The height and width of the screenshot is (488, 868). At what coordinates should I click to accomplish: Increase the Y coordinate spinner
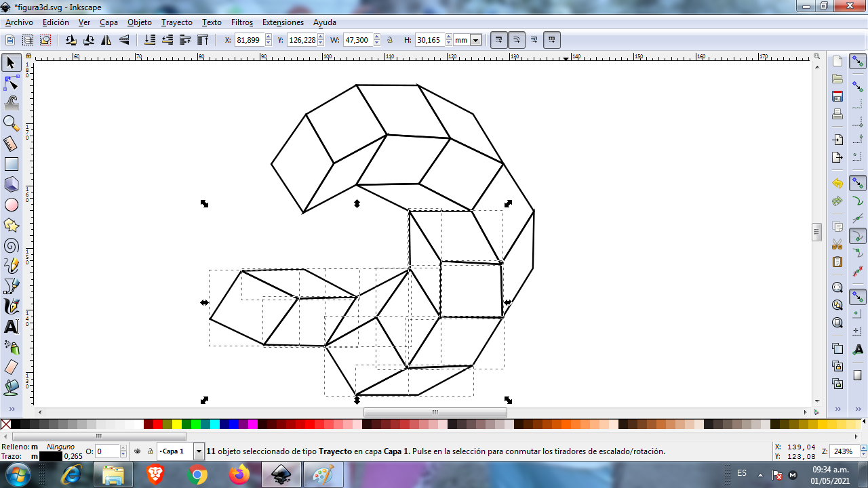click(x=321, y=37)
